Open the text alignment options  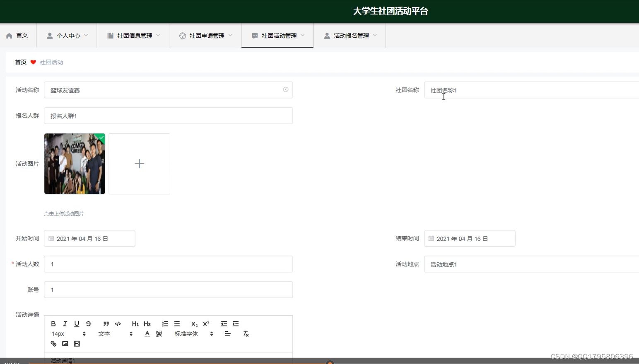tap(228, 334)
